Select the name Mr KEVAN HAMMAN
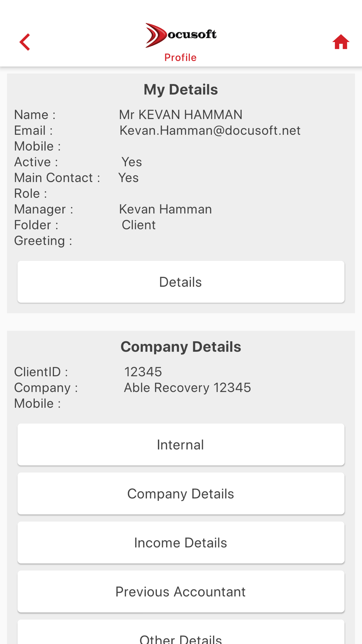Viewport: 362px width, 644px height. [x=181, y=115]
